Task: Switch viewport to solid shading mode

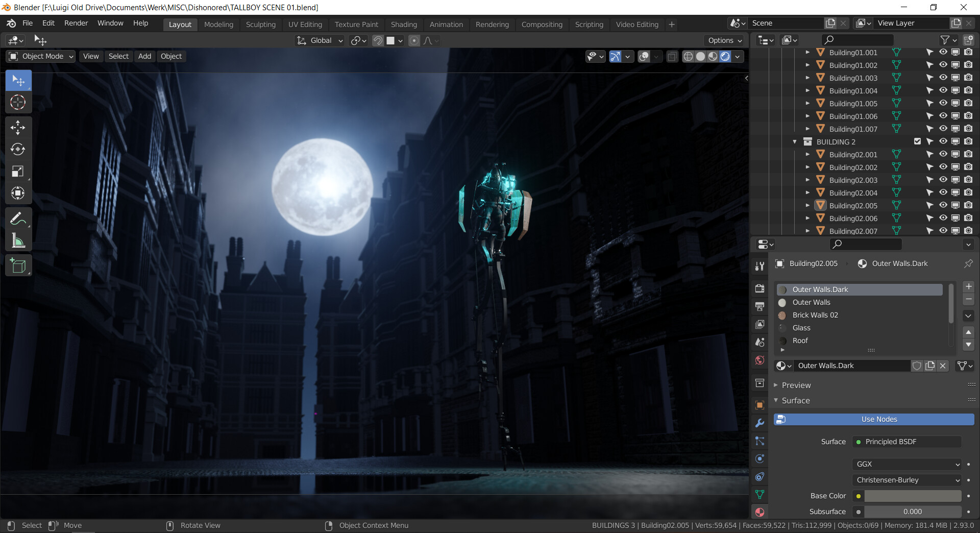Action: click(700, 56)
